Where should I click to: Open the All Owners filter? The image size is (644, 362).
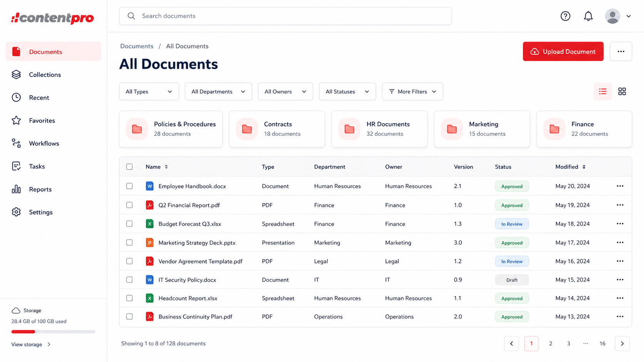pyautogui.click(x=285, y=92)
